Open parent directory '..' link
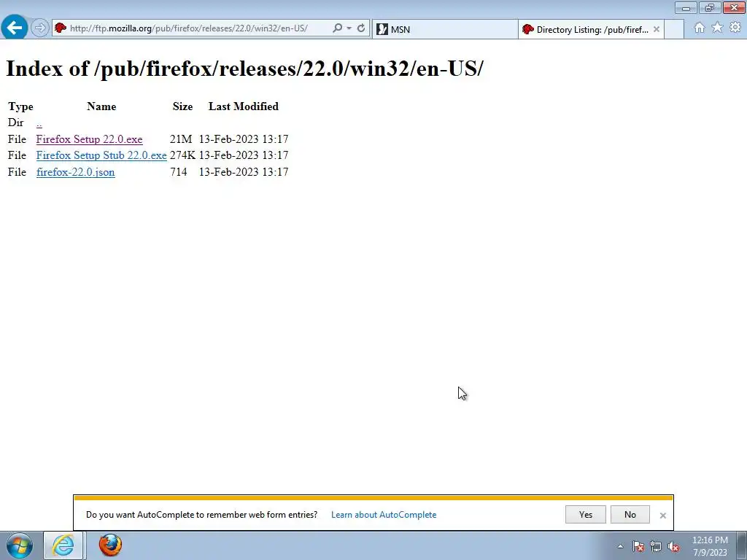This screenshot has height=560, width=747. click(x=39, y=122)
